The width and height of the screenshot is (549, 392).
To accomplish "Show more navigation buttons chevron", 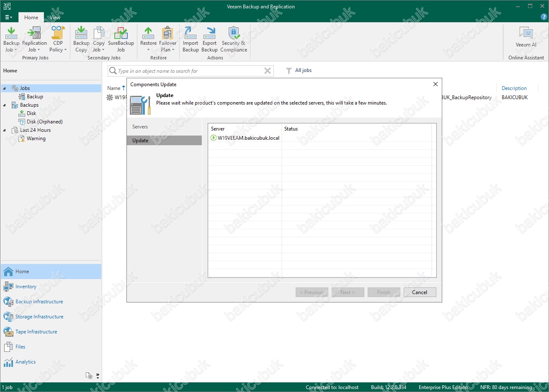I will tap(98, 376).
